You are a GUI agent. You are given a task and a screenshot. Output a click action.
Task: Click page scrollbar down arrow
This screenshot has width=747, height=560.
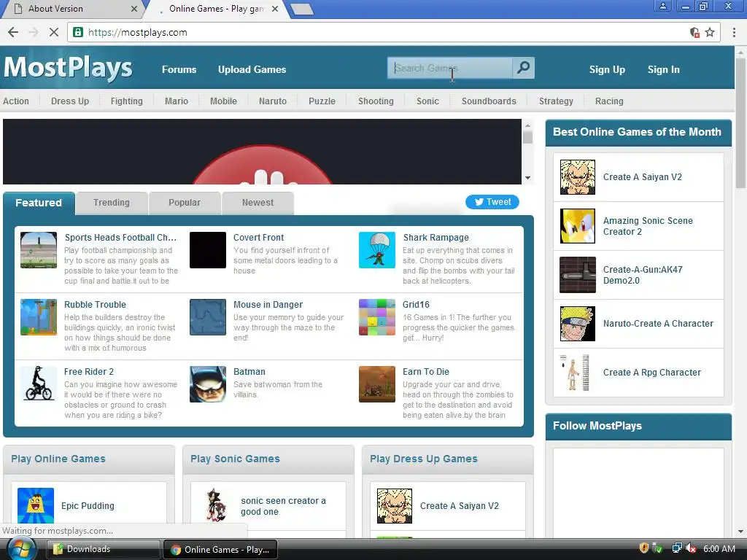point(741,532)
